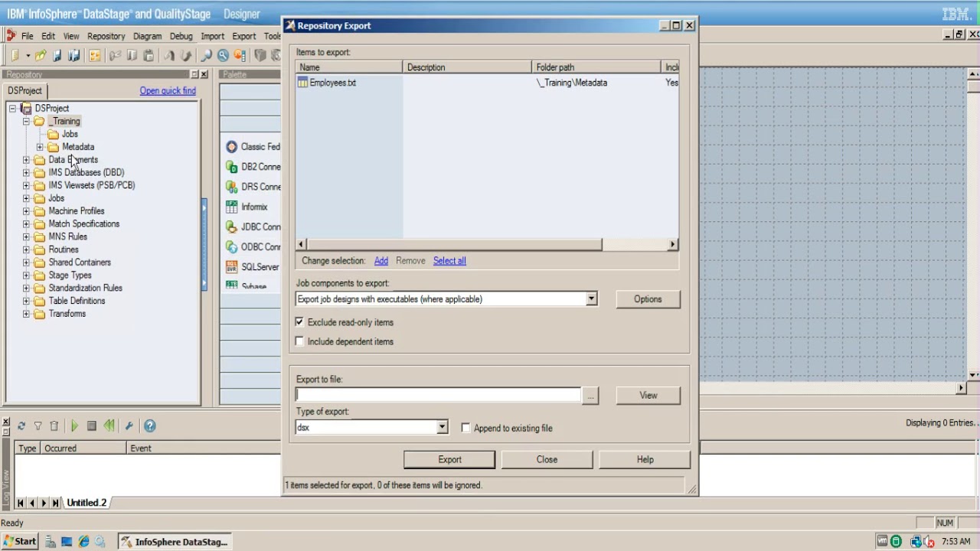This screenshot has height=551, width=980.
Task: Click the Help button in export dialog
Action: point(645,459)
